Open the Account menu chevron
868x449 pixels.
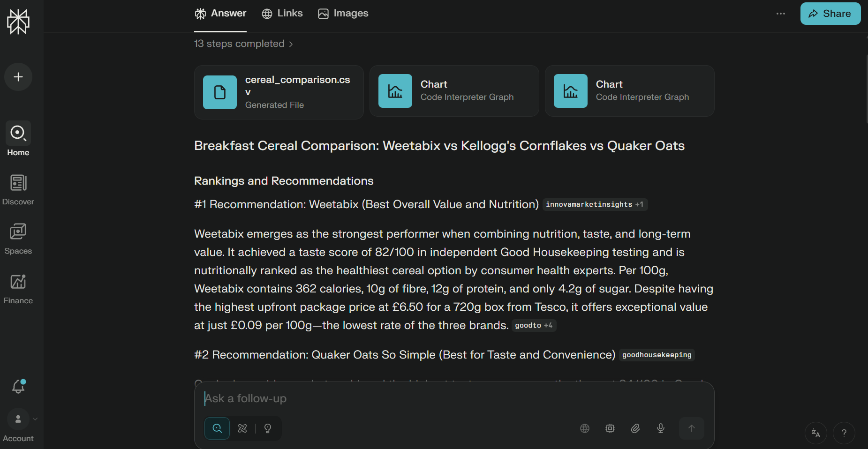(x=35, y=419)
